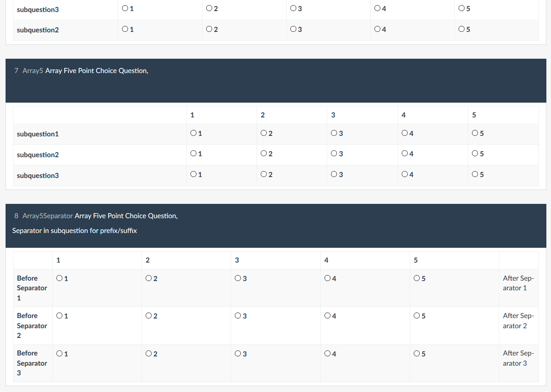Pick option 3 for Before Separator 3 row
The height and width of the screenshot is (392, 551).
(238, 354)
